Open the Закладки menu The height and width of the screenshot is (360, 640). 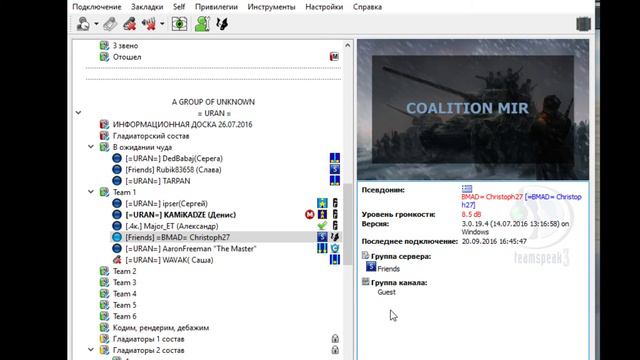[x=147, y=7]
